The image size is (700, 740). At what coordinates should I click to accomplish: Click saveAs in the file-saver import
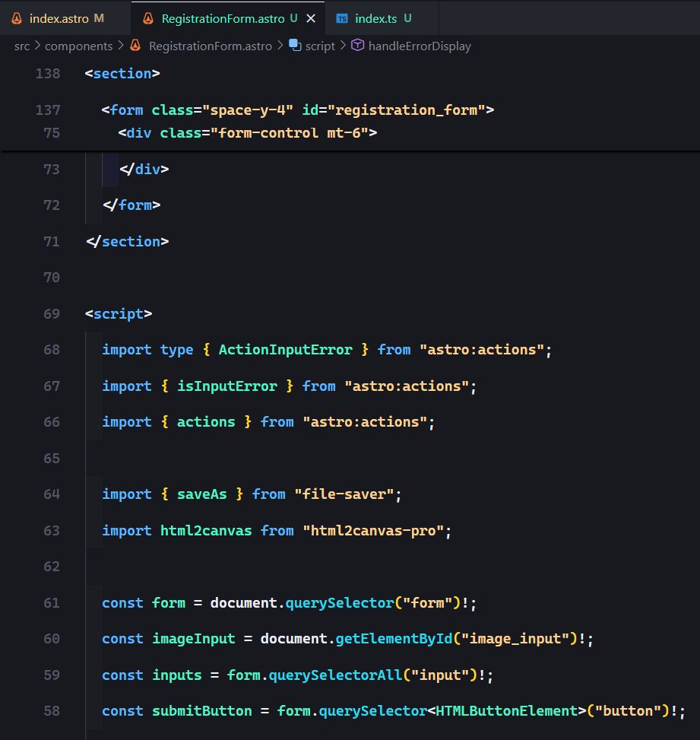point(202,494)
